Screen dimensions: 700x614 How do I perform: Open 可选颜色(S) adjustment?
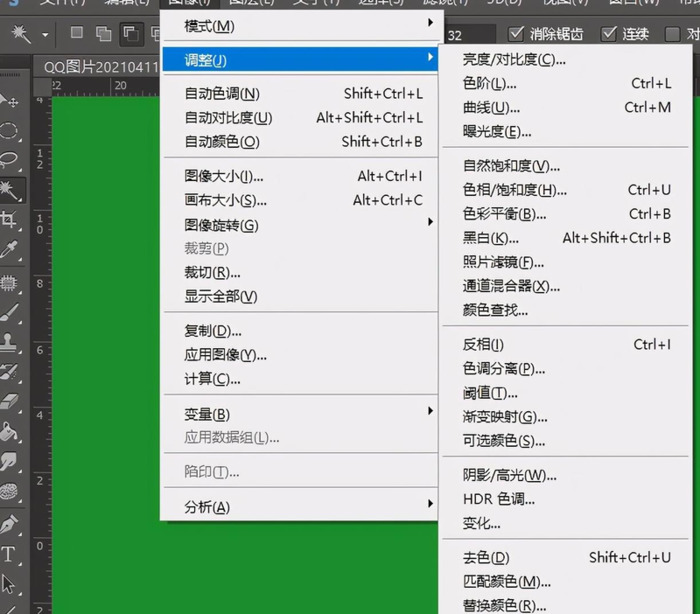[x=565, y=441]
